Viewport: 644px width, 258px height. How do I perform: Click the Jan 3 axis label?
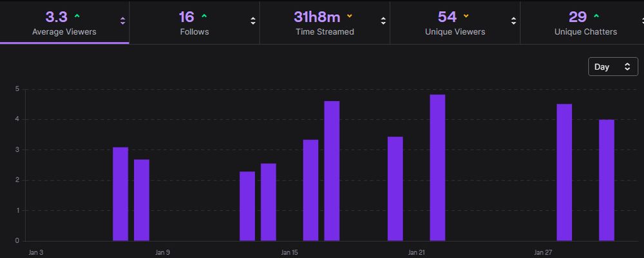[35, 252]
